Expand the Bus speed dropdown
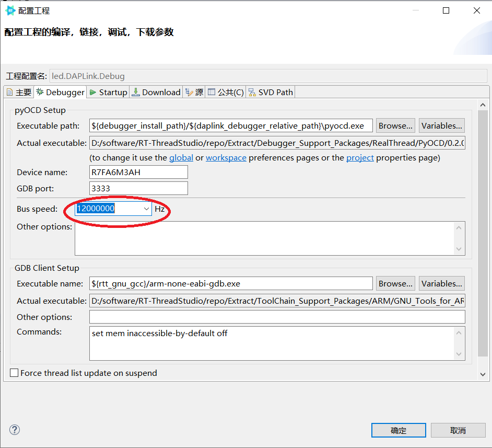The width and height of the screenshot is (492, 448). click(146, 209)
